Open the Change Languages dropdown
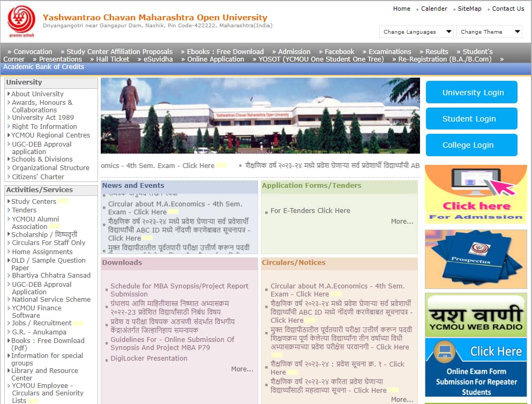The height and width of the screenshot is (404, 532). pos(416,32)
